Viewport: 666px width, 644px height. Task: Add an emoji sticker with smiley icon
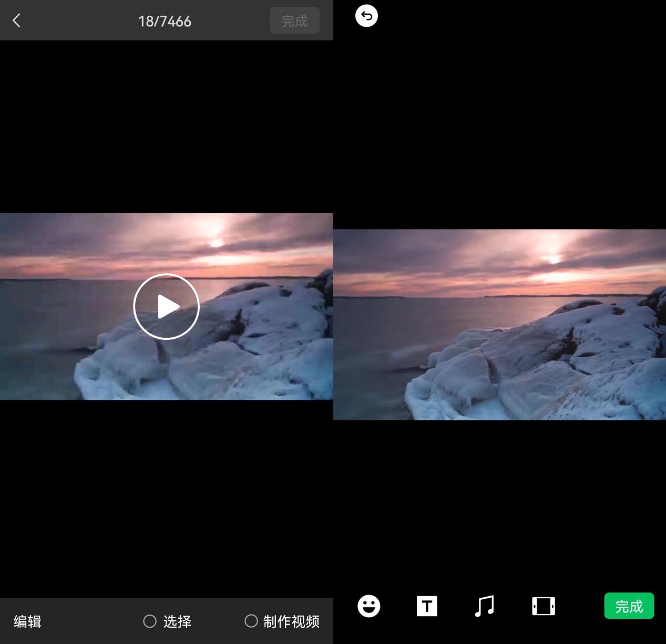368,606
